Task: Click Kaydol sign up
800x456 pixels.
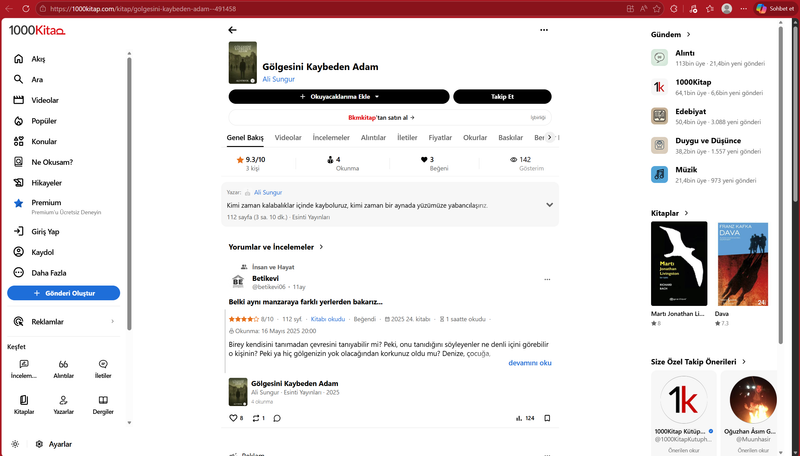Action: (33, 252)
